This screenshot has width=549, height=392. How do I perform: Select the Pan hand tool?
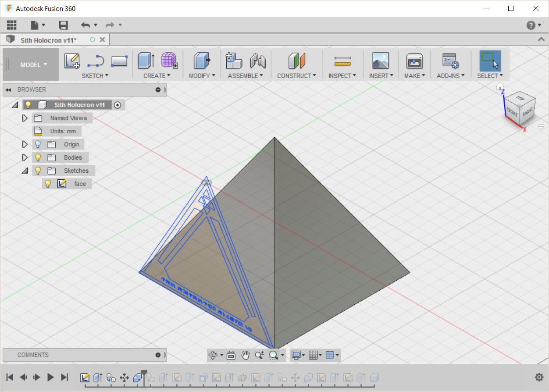[x=245, y=355]
